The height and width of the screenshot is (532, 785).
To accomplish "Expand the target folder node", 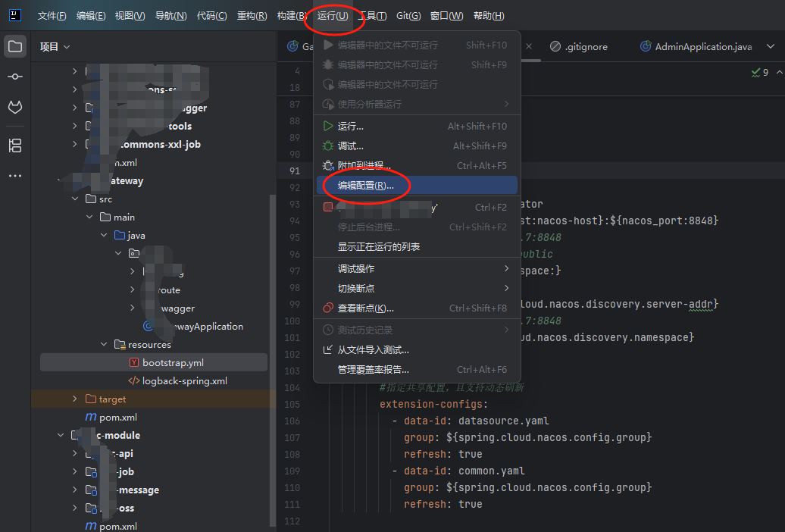I will [75, 399].
